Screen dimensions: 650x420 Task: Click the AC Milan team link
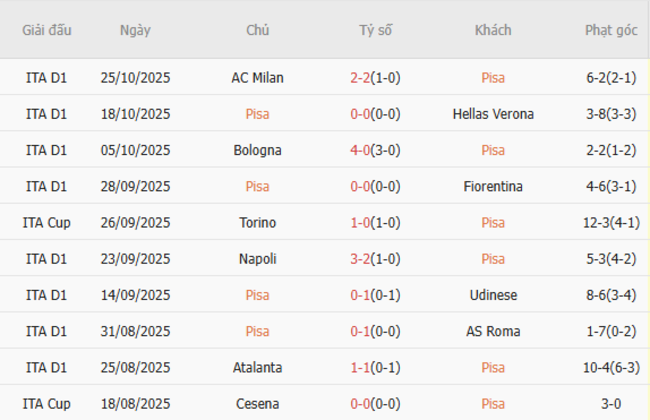(x=257, y=78)
